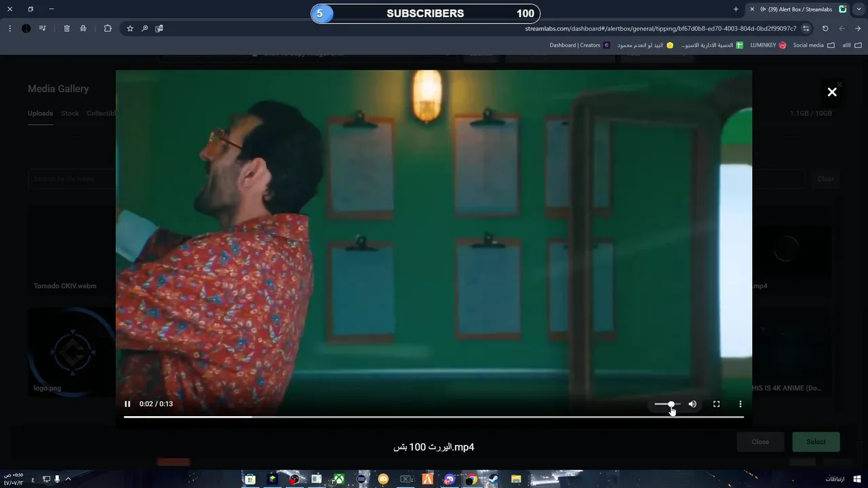Screen dimensions: 868x488
Task: Open Discord from the taskbar
Action: [449, 479]
